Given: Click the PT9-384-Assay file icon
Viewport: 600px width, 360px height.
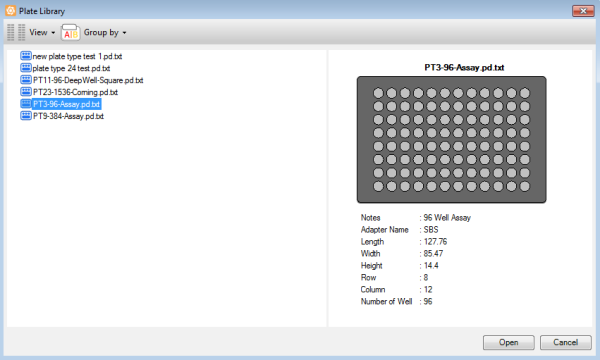Looking at the screenshot, I should click(26, 115).
